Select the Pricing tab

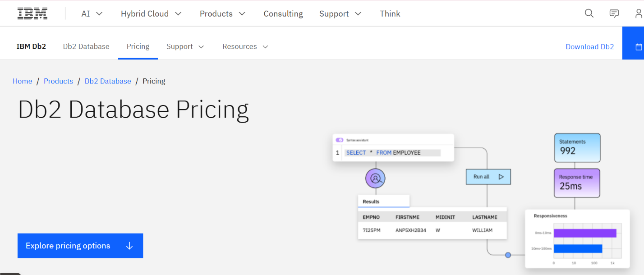point(138,46)
